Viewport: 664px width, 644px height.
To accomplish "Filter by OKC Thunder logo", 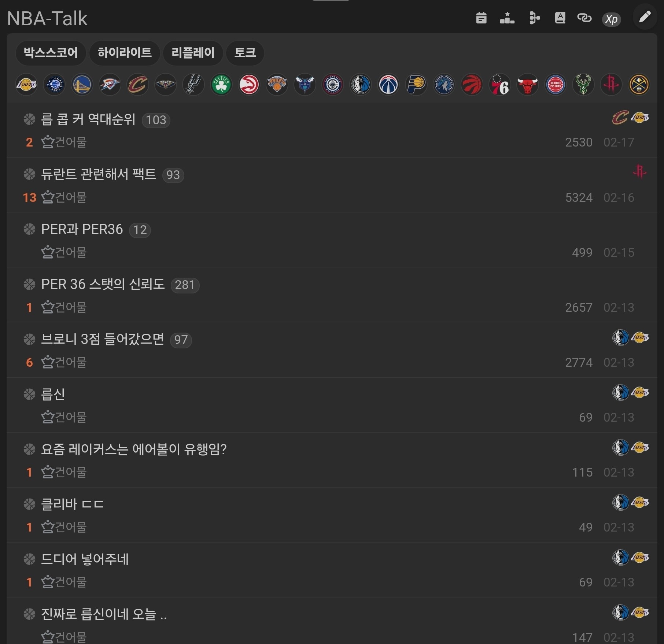I will 110,85.
